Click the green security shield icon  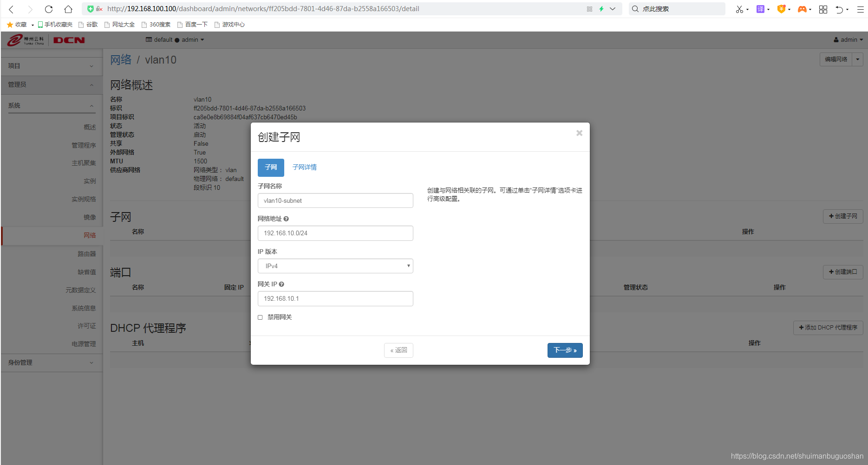tap(91, 9)
